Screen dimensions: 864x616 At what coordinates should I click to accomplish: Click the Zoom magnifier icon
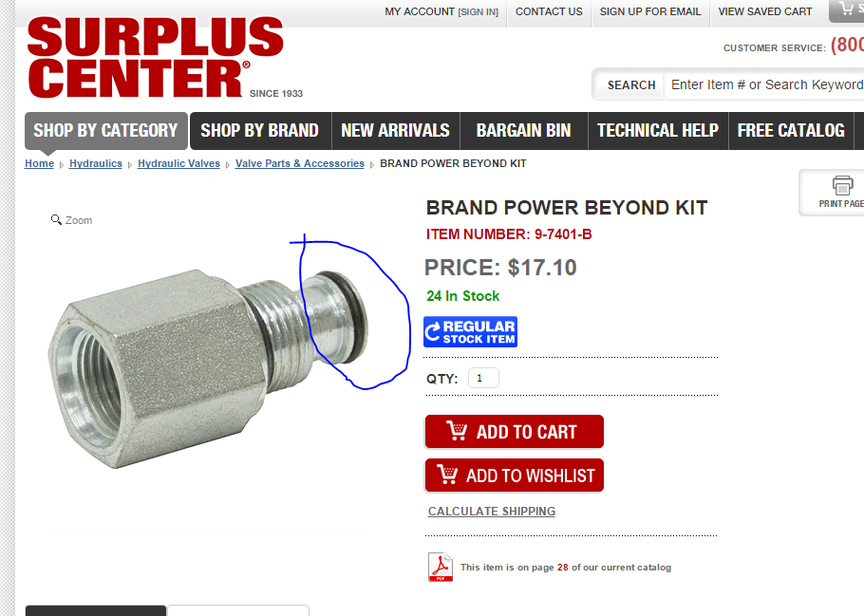pos(56,220)
